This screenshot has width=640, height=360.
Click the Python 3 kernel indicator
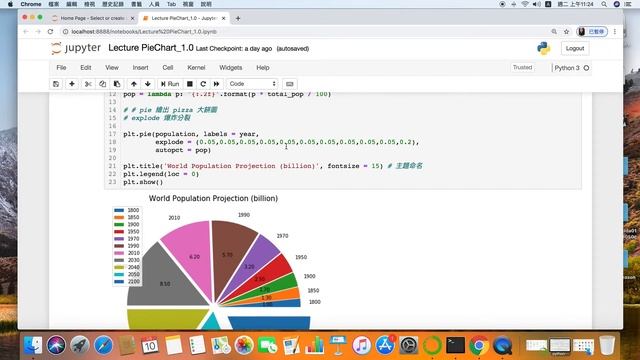point(571,68)
